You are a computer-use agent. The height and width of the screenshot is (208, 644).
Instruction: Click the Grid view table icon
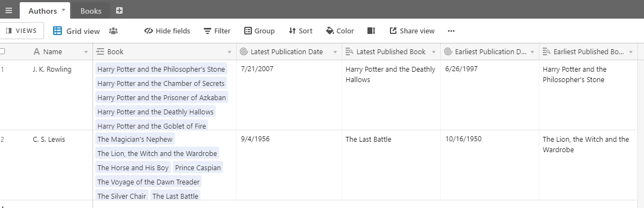coord(58,31)
